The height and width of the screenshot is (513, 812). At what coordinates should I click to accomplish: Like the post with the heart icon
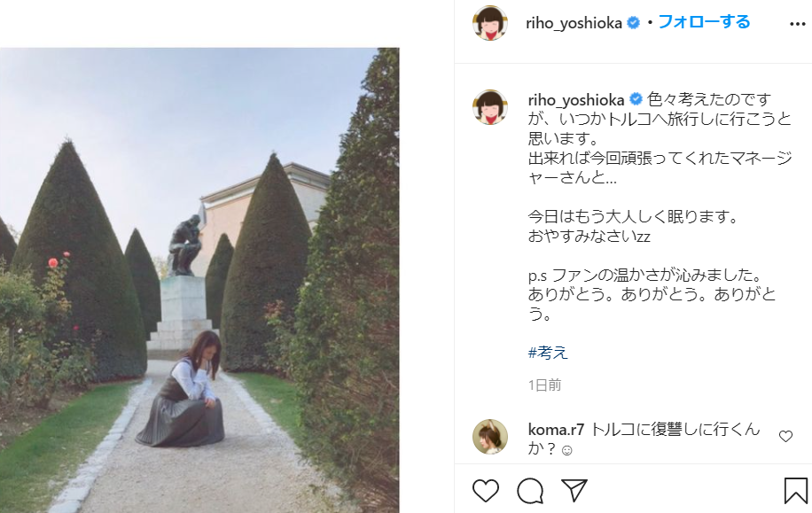click(486, 490)
